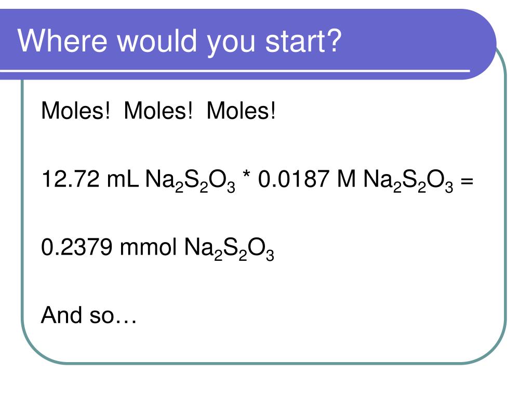Click the '12.72 mL' volume value
The width and height of the screenshot is (532, 399).
(x=90, y=179)
